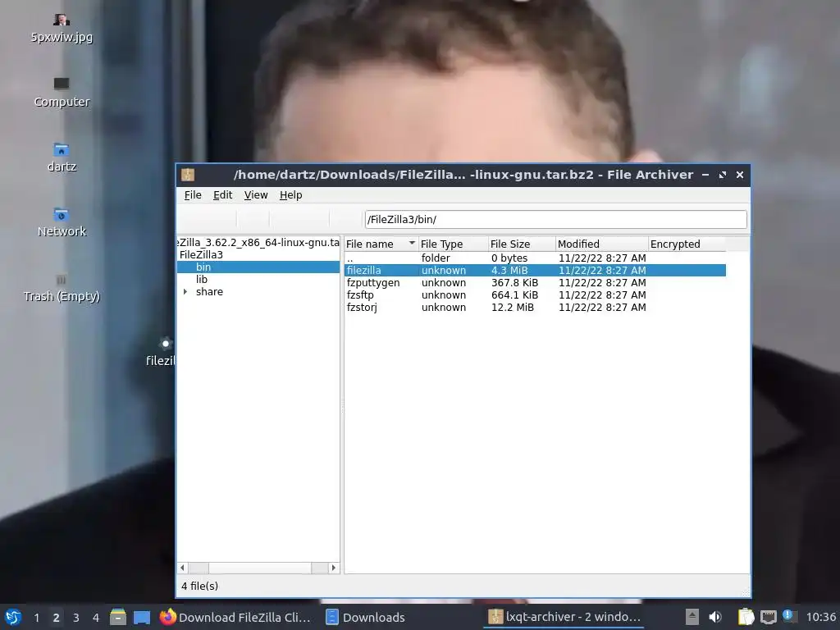Expand the share folder in the tree
Viewport: 840px width, 630px height.
(185, 291)
